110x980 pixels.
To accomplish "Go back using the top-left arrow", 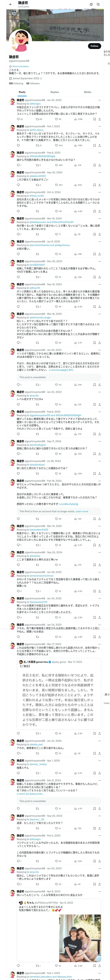I will tap(11, 4).
